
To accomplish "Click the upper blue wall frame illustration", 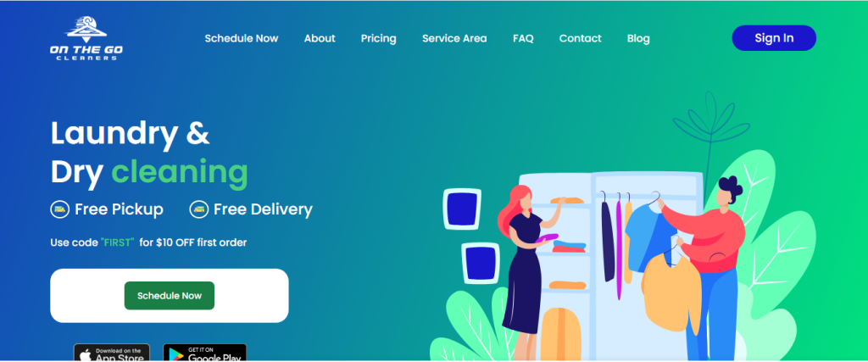I will [x=462, y=209].
